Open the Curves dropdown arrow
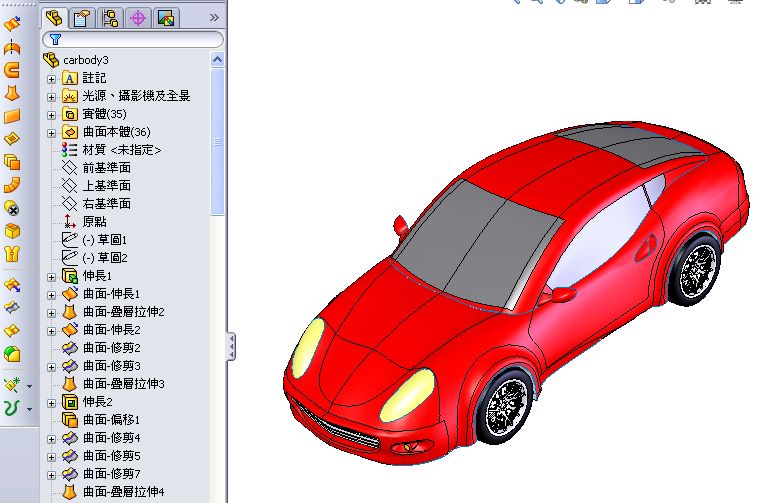This screenshot has width=774, height=503. 30,409
